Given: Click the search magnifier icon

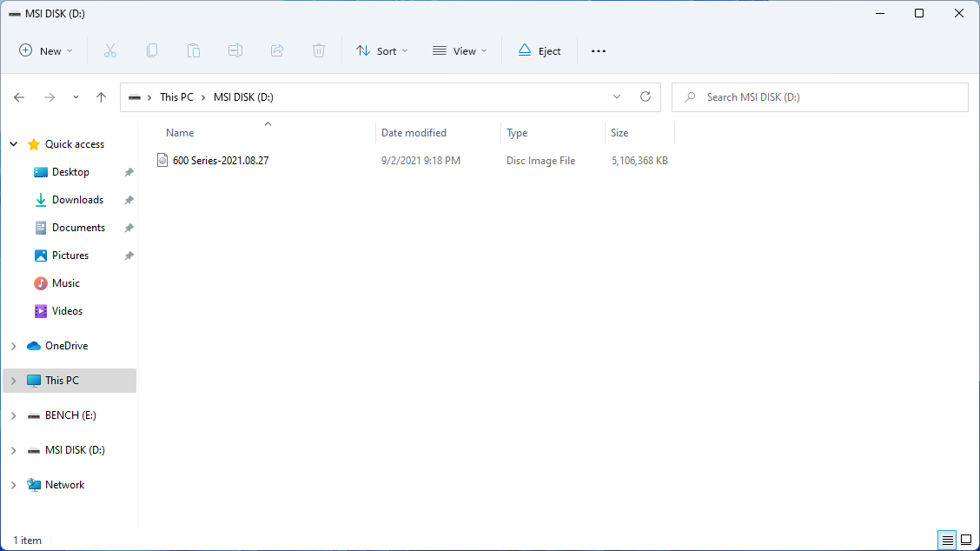Looking at the screenshot, I should tap(690, 97).
